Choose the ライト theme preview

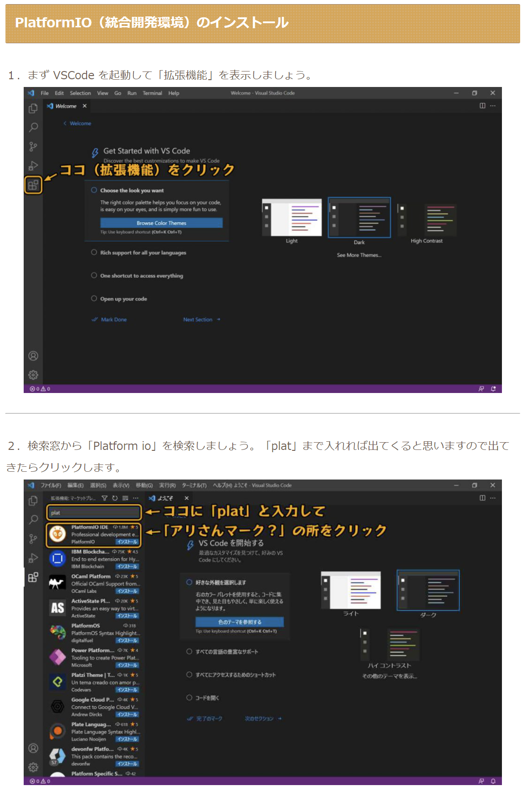pyautogui.click(x=351, y=590)
